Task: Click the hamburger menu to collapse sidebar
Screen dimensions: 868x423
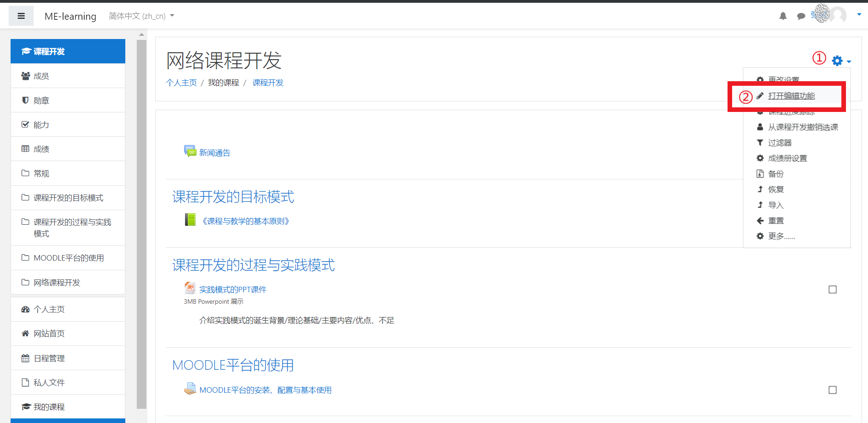Action: point(21,15)
